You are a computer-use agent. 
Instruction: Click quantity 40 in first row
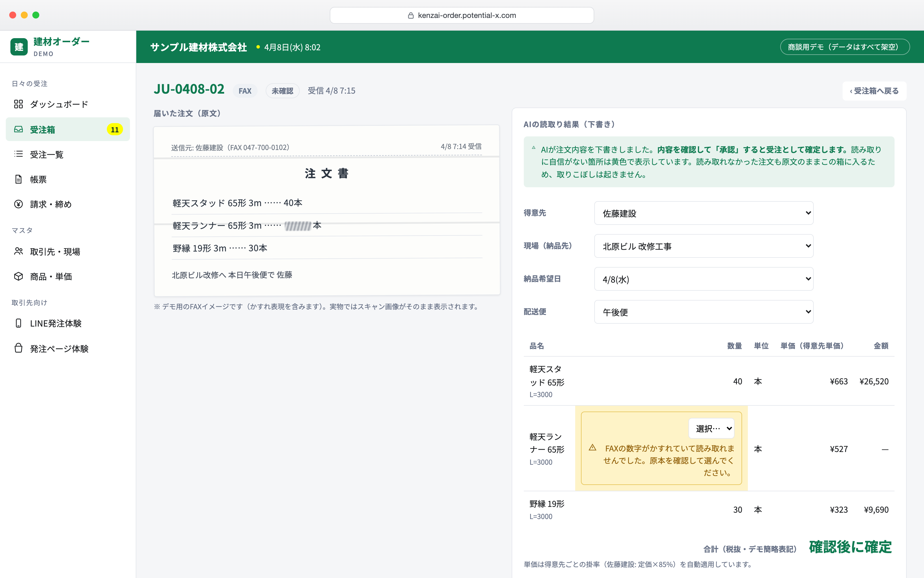(x=737, y=381)
